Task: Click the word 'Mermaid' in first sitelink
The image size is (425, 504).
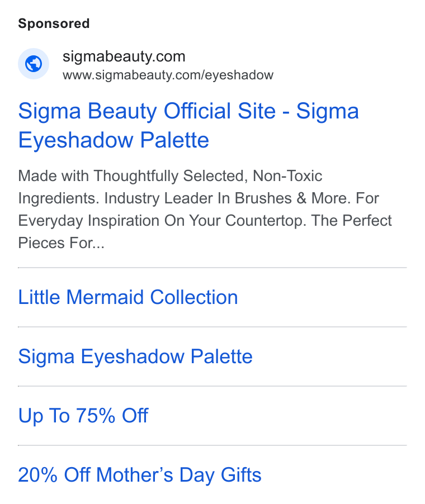Action: [x=105, y=297]
